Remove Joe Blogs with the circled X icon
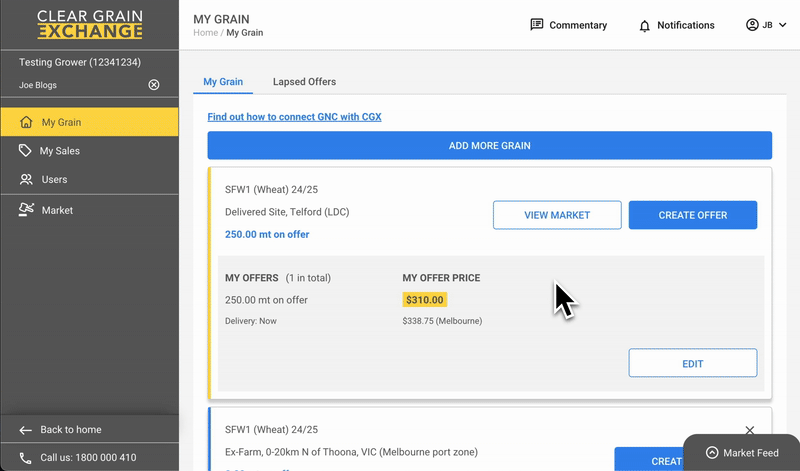The image size is (800, 471). [154, 85]
